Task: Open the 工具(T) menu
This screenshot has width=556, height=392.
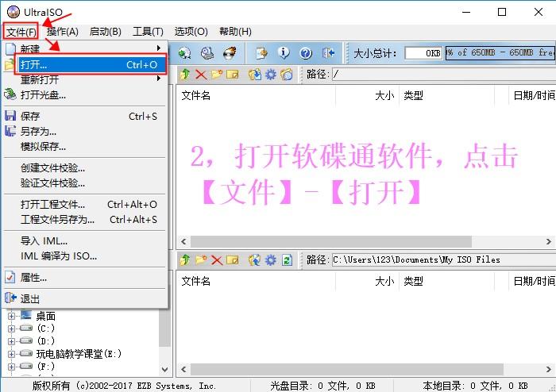Action: click(x=147, y=32)
